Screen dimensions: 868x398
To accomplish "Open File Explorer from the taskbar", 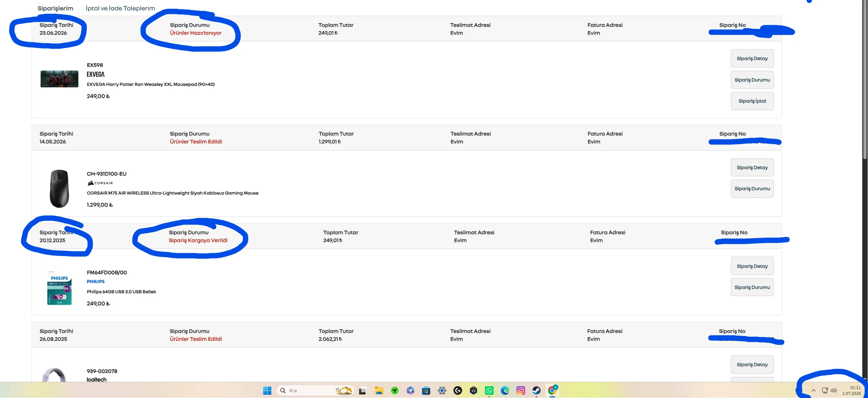I will coord(379,390).
